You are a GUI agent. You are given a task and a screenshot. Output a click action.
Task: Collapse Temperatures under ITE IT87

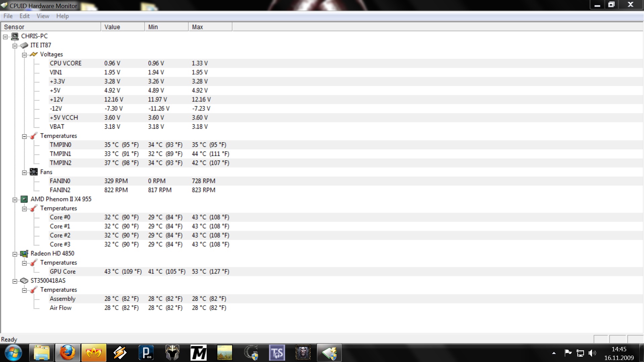[x=24, y=136]
